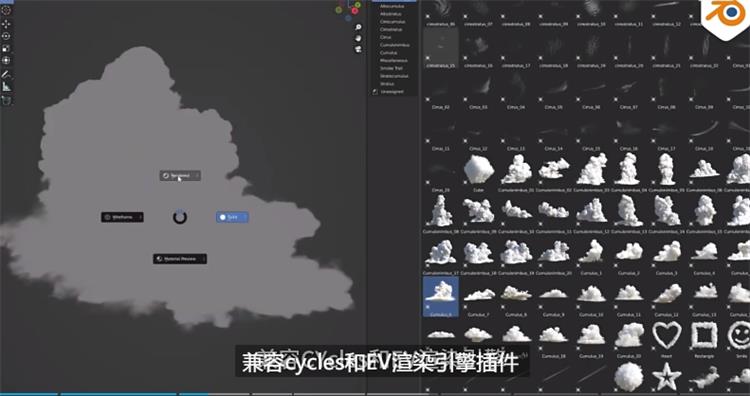Click the viewport pan hand icon
This screenshot has width=750, height=396.
point(358,38)
